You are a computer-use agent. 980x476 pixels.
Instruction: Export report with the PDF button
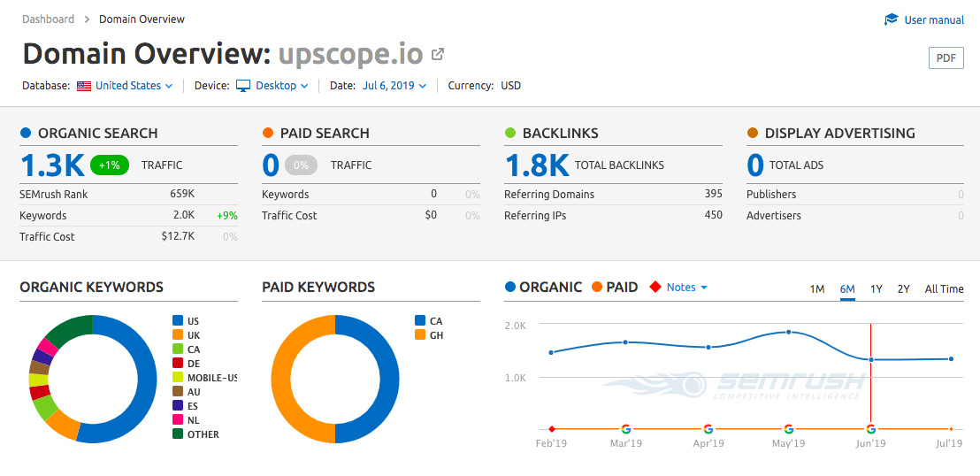tap(946, 58)
